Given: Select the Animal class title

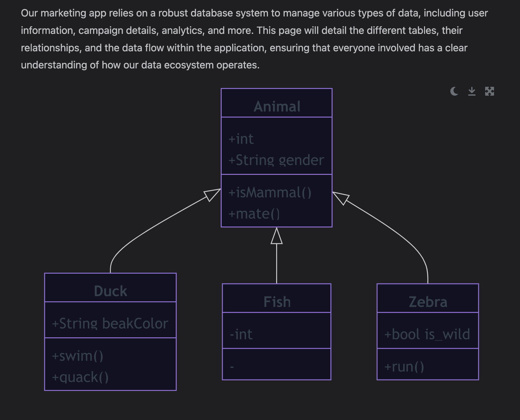Looking at the screenshot, I should coord(277,106).
